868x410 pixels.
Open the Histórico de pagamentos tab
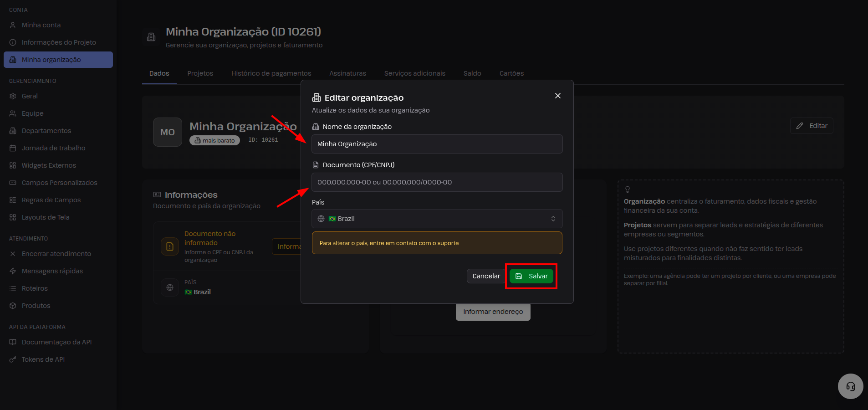pyautogui.click(x=271, y=73)
